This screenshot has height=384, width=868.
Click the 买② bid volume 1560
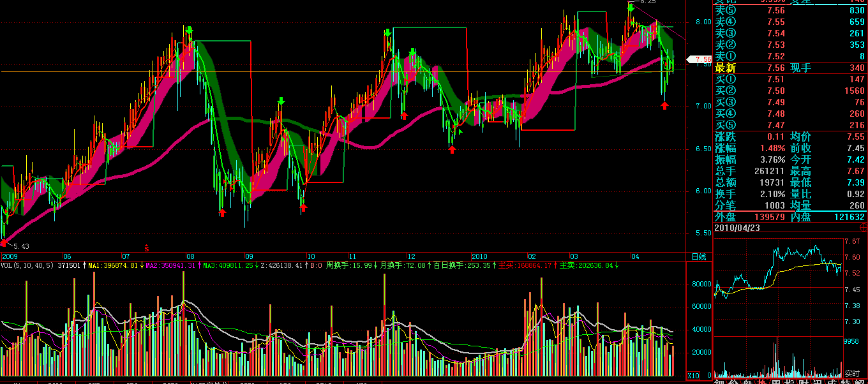[854, 91]
